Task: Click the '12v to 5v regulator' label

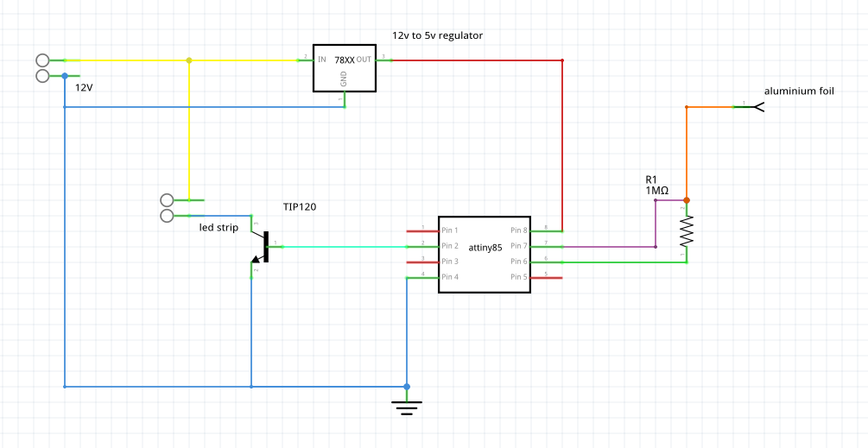Action: point(437,35)
